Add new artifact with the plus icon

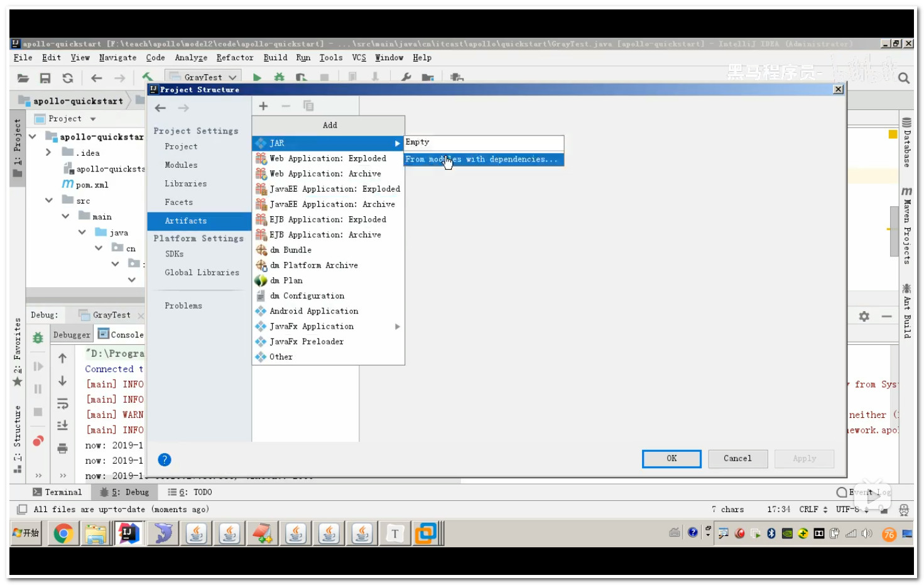click(x=264, y=106)
